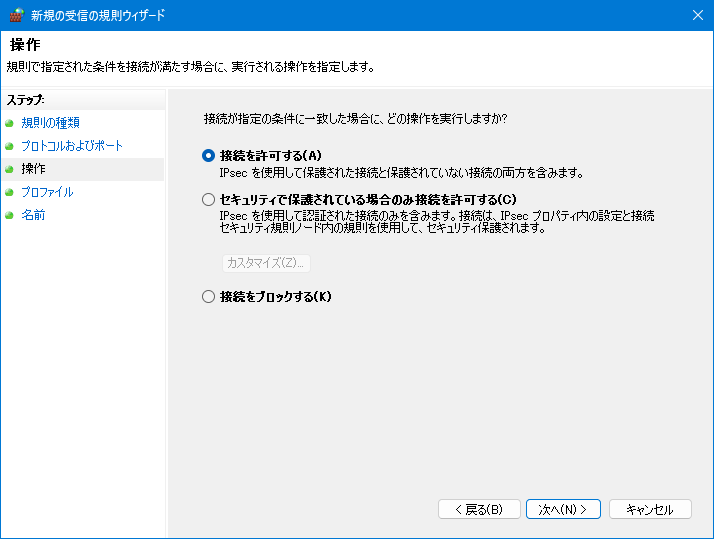Click green bullet beside 操作 step
This screenshot has width=714, height=539.
pyautogui.click(x=9, y=169)
